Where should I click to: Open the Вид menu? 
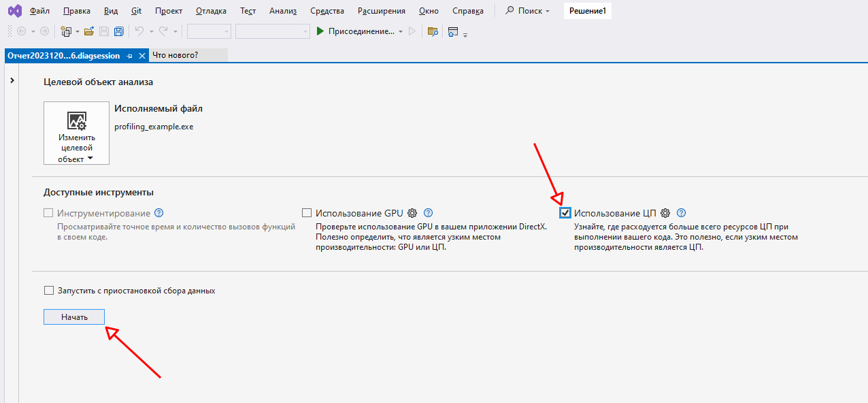(x=112, y=11)
